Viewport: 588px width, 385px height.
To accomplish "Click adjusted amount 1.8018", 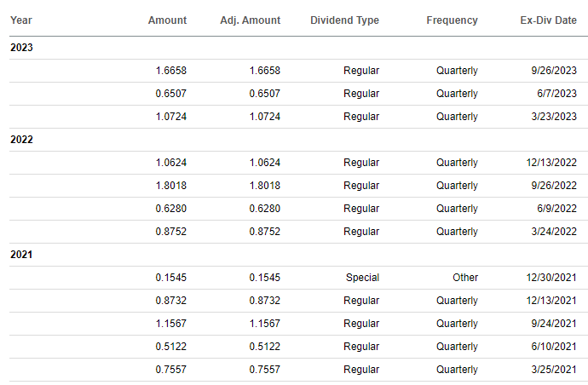I will tap(265, 186).
